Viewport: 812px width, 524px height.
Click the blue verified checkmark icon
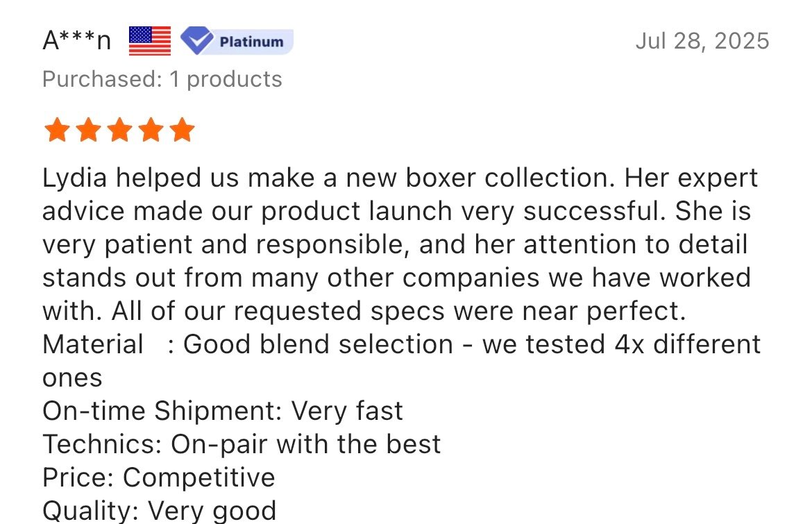[x=196, y=41]
